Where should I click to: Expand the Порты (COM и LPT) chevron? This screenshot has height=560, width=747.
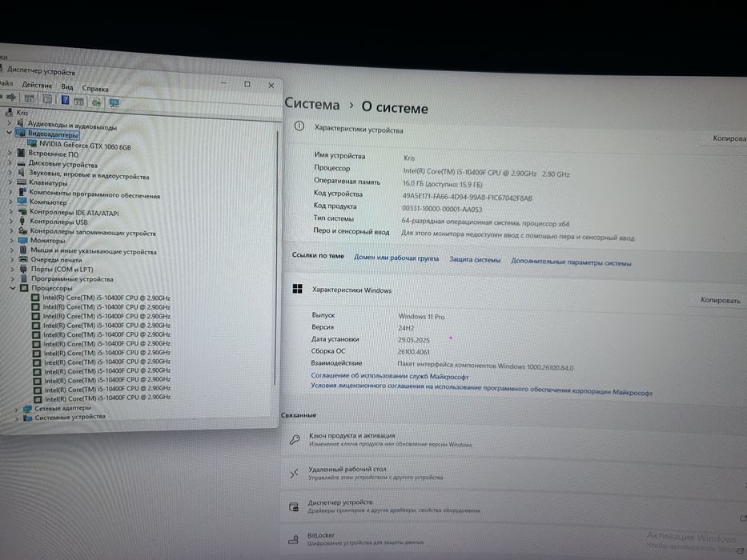12,269
